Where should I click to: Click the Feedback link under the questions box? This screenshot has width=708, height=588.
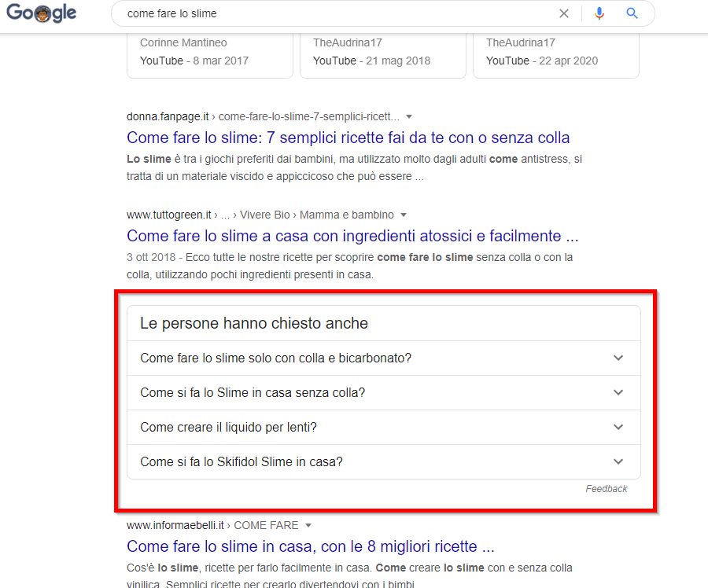point(607,489)
